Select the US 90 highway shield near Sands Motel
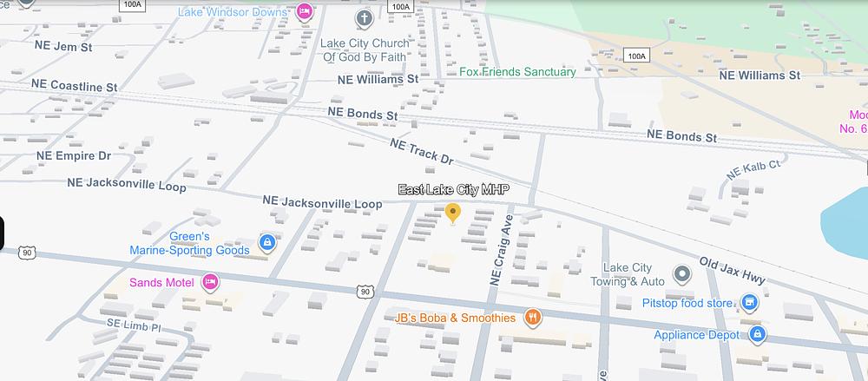Screen dimensions: 868x381 click(365, 292)
